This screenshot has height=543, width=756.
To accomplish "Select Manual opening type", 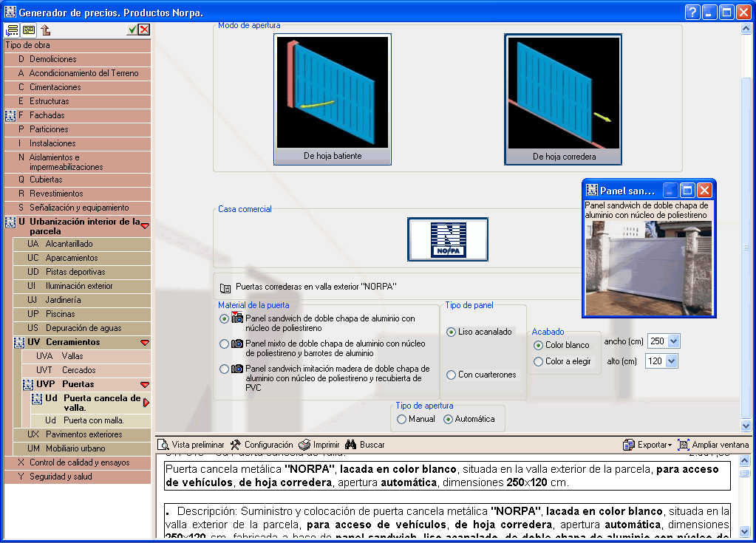I will pyautogui.click(x=401, y=419).
